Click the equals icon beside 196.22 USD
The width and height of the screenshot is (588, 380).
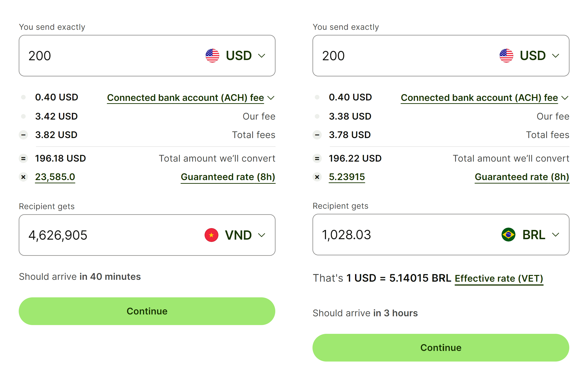[x=317, y=158]
